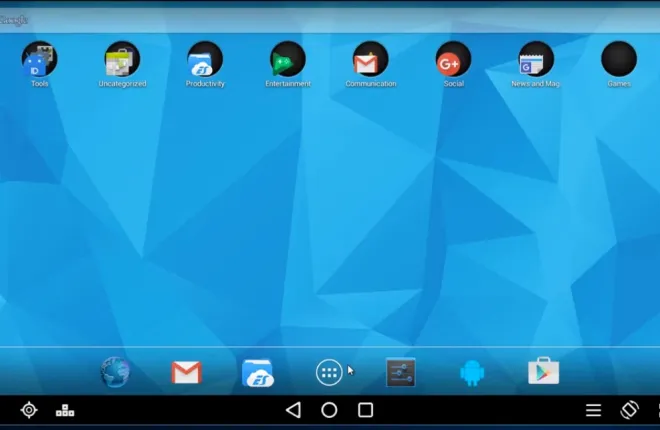
Task: Tap the Recent apps square button
Action: 365,410
